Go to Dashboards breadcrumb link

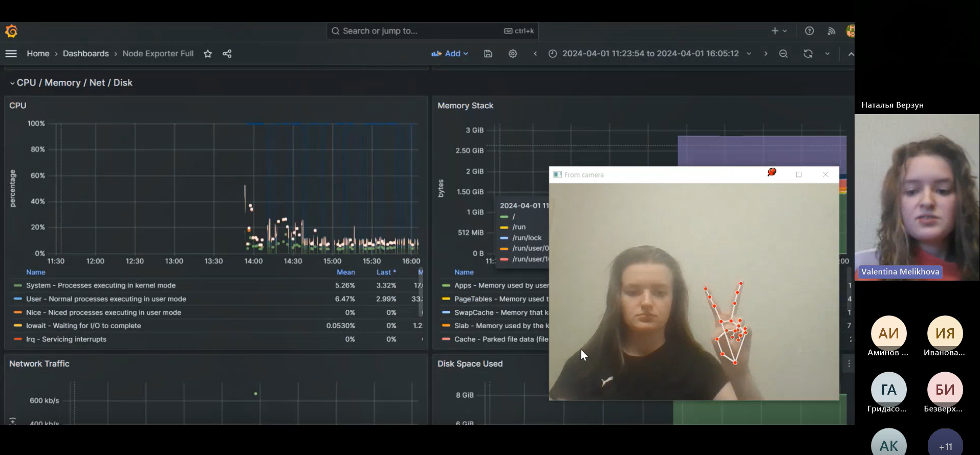[x=85, y=54]
